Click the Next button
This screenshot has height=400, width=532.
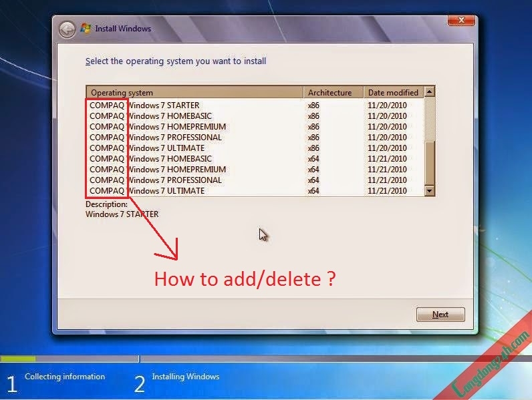tap(440, 315)
